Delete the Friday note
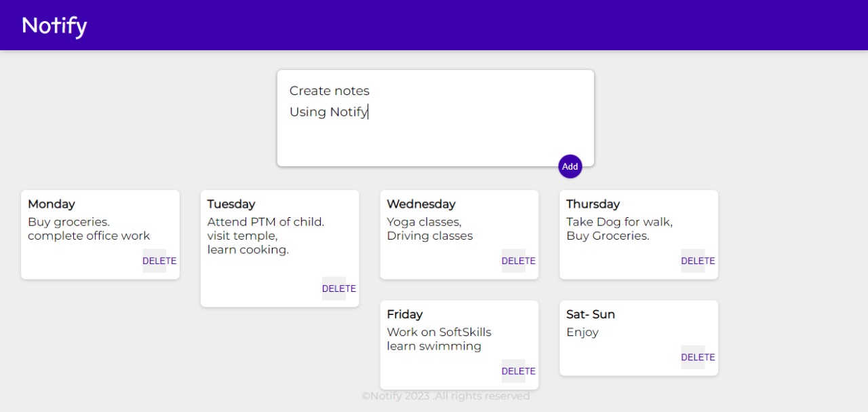 coord(519,371)
